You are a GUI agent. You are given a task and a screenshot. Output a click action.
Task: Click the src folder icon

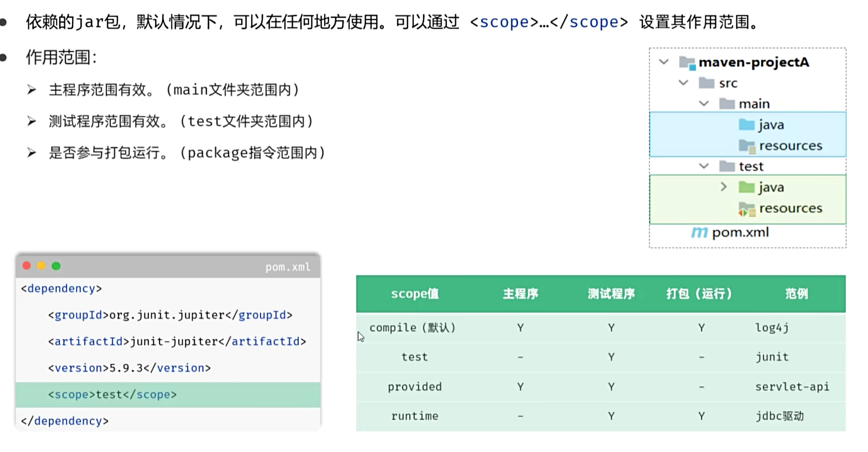pos(706,83)
